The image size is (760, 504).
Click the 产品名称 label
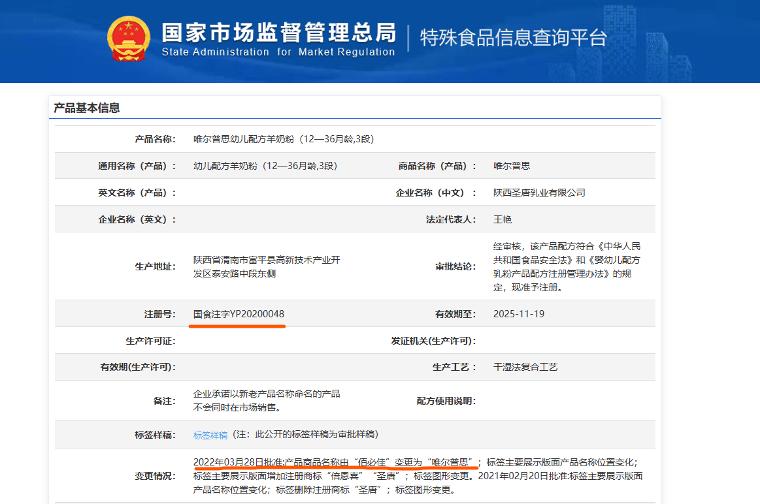coord(155,139)
